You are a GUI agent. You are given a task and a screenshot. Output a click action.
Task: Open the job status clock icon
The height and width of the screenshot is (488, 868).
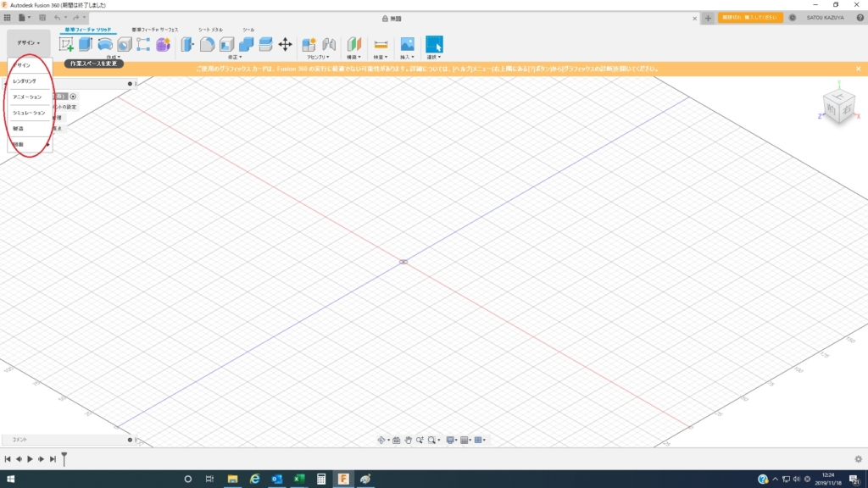coord(793,18)
